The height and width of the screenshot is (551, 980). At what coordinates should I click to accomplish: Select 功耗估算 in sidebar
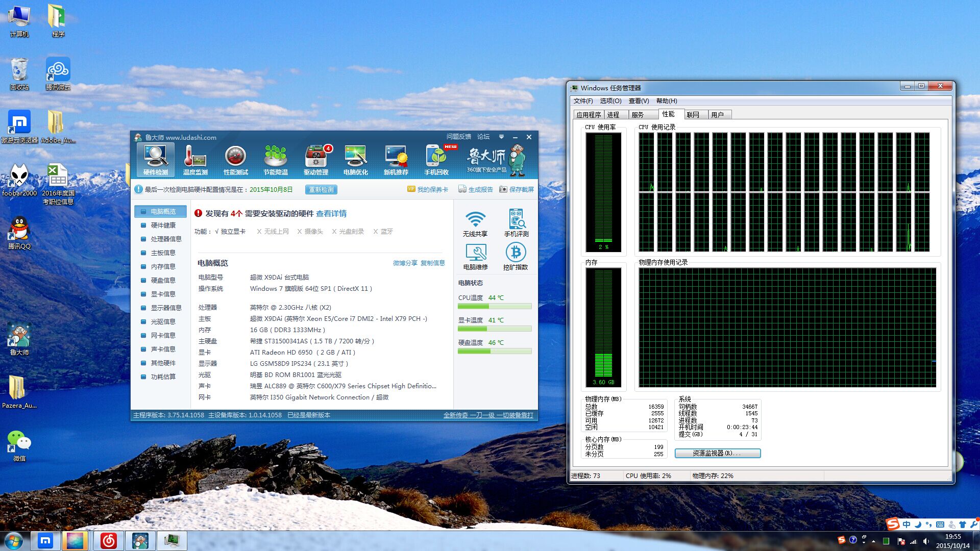coord(160,377)
